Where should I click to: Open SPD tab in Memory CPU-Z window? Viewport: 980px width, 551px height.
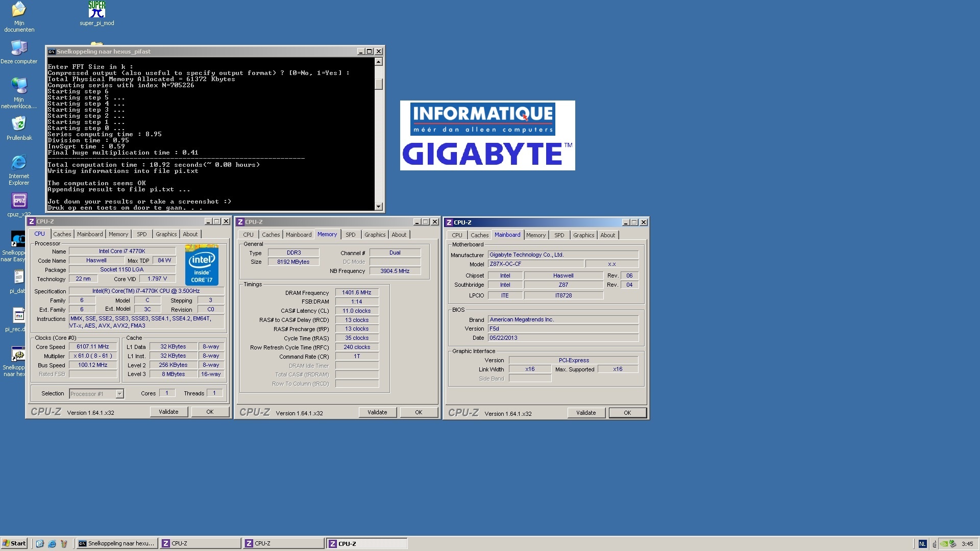coord(350,235)
